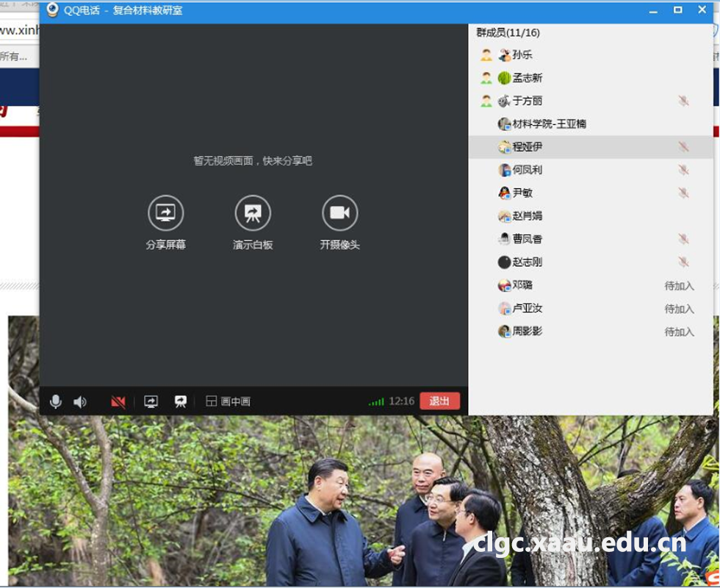Image resolution: width=720 pixels, height=588 pixels.
Task: Click the 群成员(11/16) header
Action: [x=508, y=32]
